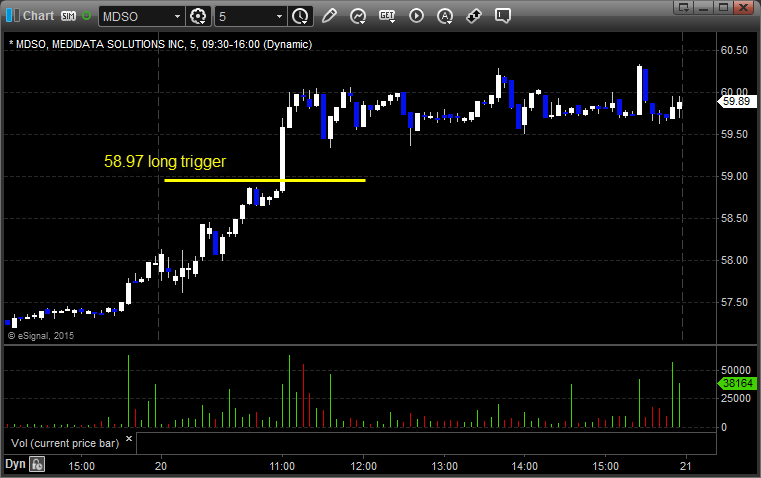
Task: Maximize the chart window
Action: [723, 7]
